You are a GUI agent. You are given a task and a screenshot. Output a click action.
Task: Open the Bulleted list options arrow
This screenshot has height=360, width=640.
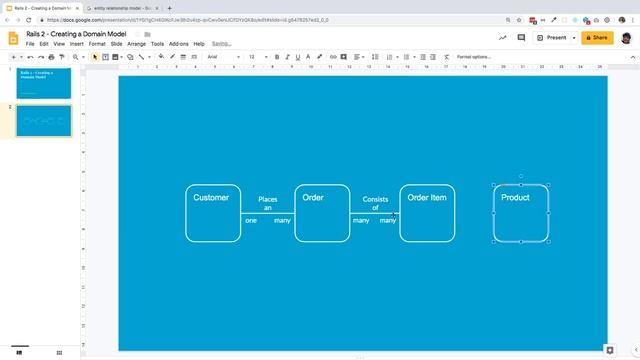pos(414,57)
